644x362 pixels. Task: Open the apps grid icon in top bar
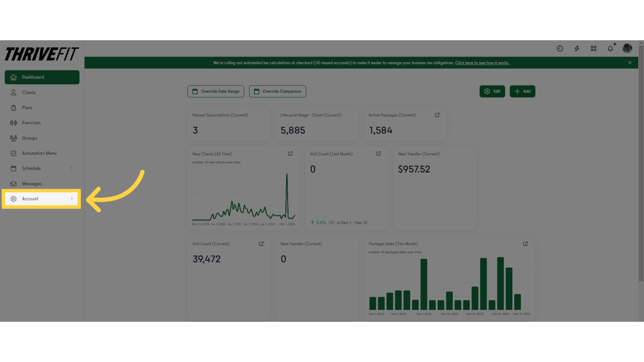[594, 49]
